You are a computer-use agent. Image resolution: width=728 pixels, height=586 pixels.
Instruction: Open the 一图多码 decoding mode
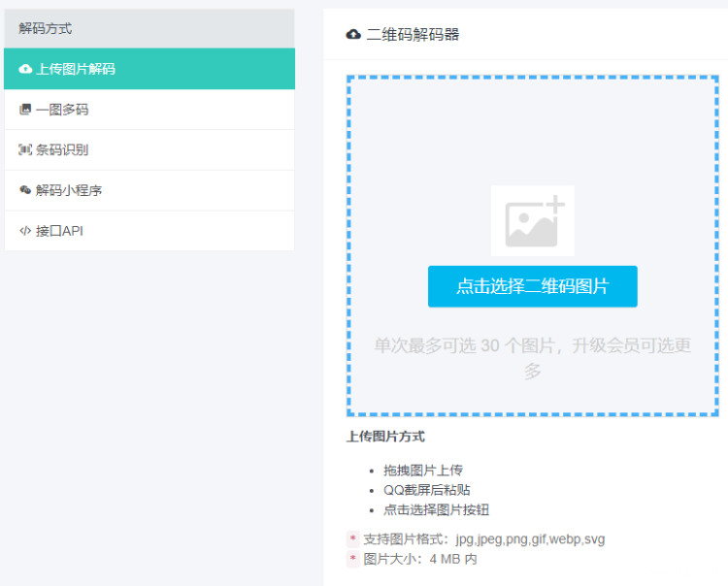pyautogui.click(x=62, y=110)
